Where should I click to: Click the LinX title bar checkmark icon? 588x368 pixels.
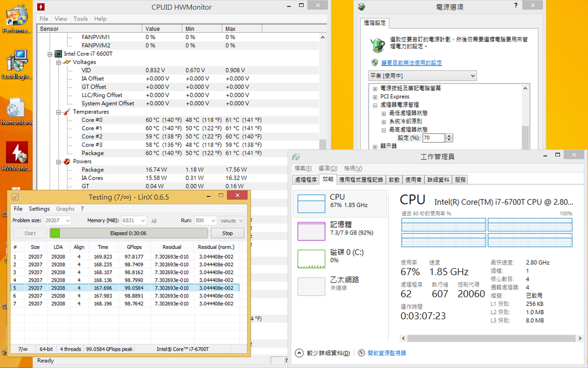tap(15, 197)
